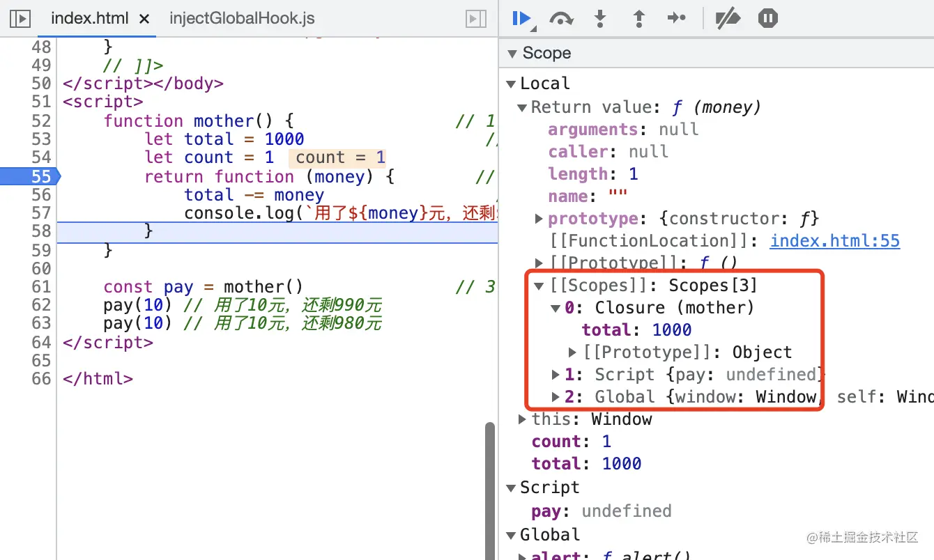Collapse the Global scope section
The height and width of the screenshot is (560, 934).
coord(511,535)
